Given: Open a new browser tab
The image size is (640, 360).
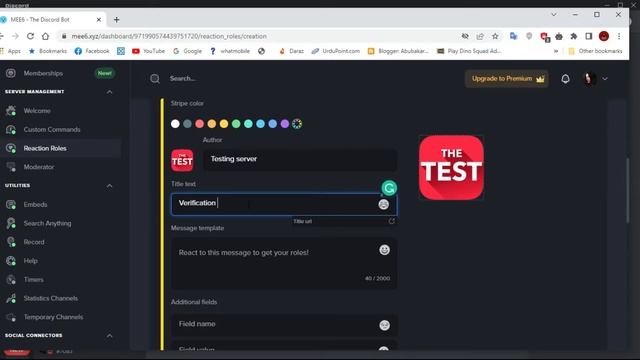Looking at the screenshot, I should point(117,20).
